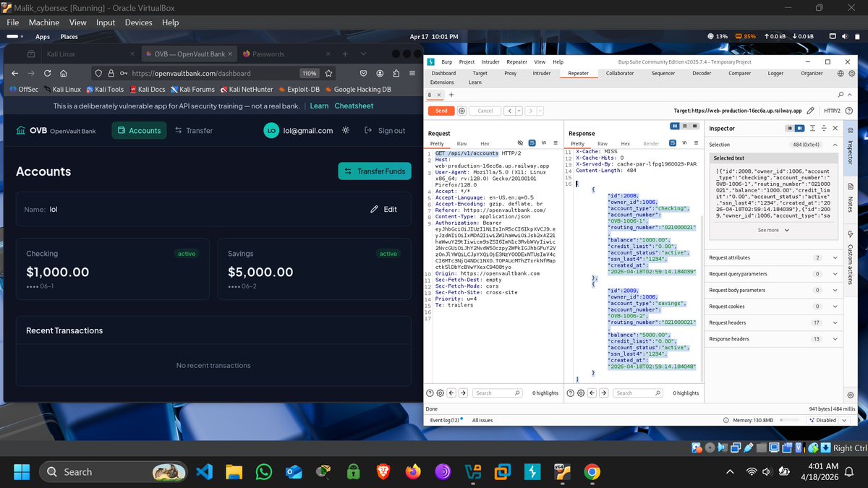Image resolution: width=868 pixels, height=488 pixels.
Task: Close the Inspector panel with X icon
Action: [835, 128]
